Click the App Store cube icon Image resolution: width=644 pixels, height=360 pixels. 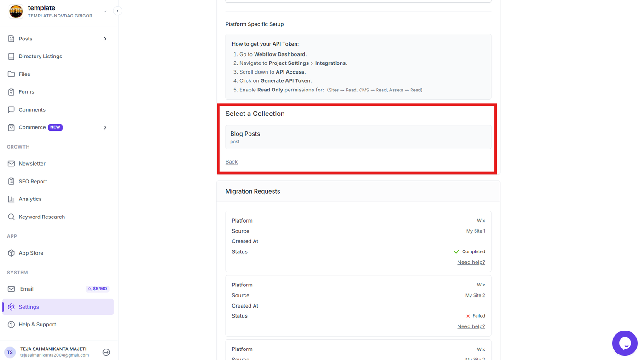click(11, 253)
